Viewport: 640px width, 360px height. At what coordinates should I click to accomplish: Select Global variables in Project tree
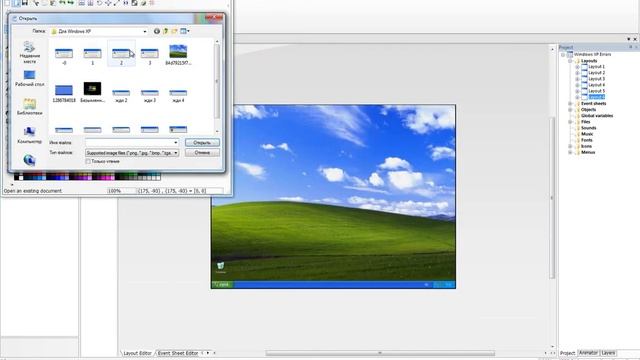click(597, 116)
